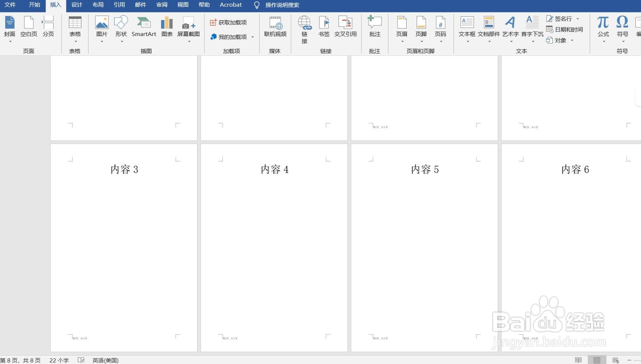Insert a SmartArt graphic

point(144,26)
